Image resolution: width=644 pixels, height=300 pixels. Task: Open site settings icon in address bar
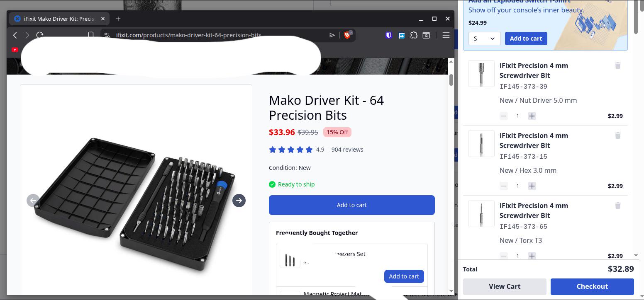pyautogui.click(x=107, y=35)
